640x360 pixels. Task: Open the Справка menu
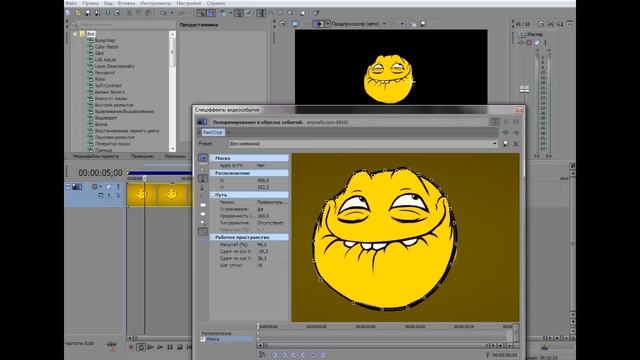(216, 3)
